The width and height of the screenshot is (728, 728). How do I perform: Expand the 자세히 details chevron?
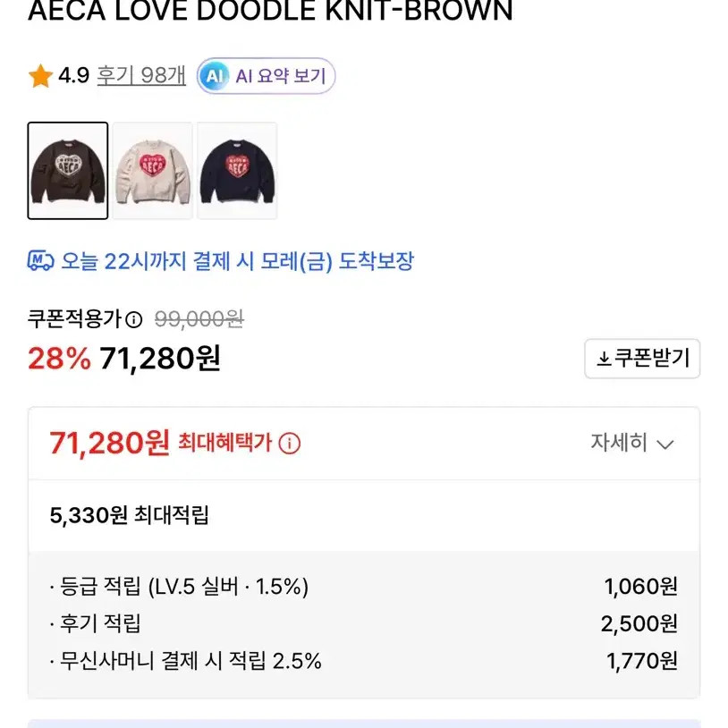tap(665, 444)
